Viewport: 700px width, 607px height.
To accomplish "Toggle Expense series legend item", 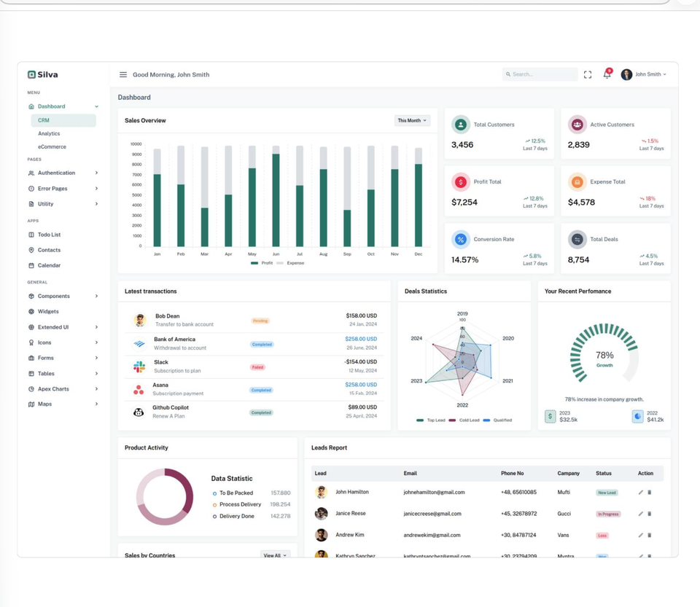I will (x=291, y=263).
